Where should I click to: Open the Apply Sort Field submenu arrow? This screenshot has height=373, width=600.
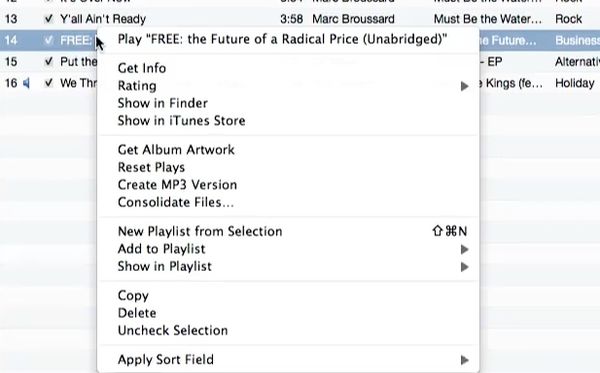(x=465, y=360)
